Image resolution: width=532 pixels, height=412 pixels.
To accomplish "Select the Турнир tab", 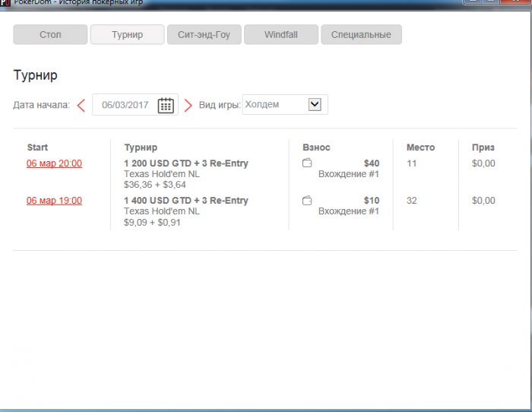I will point(127,34).
